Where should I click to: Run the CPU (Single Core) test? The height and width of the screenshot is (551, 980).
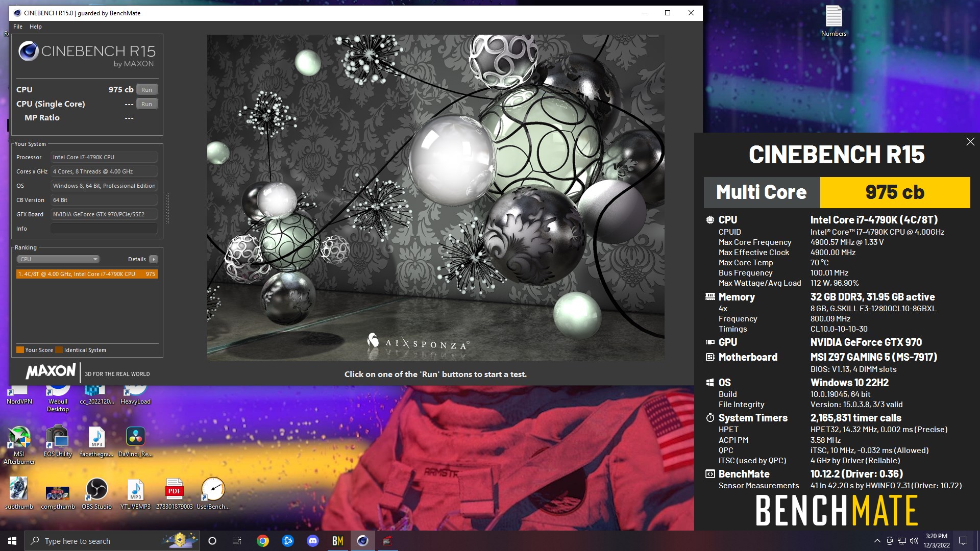(146, 104)
